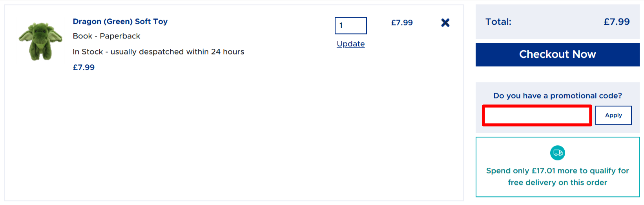Open Dragon (Green) Soft Toy product link
This screenshot has height=205, width=644.
click(x=120, y=22)
